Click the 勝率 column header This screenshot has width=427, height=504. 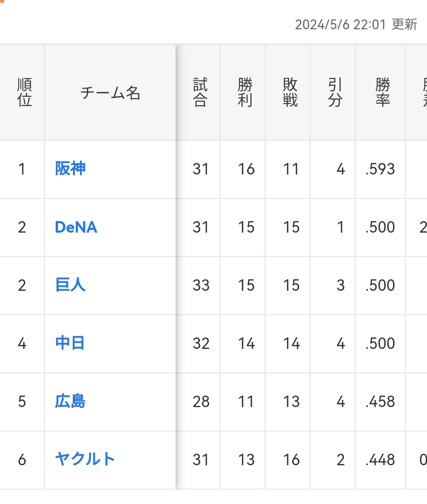pos(382,93)
